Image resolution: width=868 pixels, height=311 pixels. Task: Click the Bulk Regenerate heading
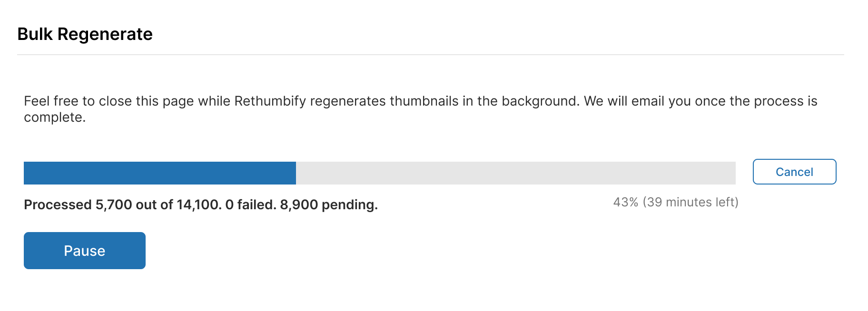pos(85,34)
